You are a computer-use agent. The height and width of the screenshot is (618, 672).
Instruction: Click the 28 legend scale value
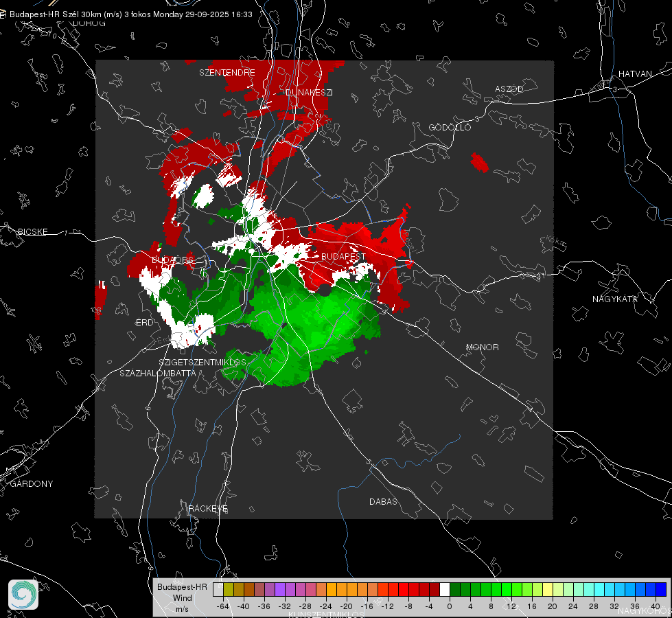click(594, 606)
